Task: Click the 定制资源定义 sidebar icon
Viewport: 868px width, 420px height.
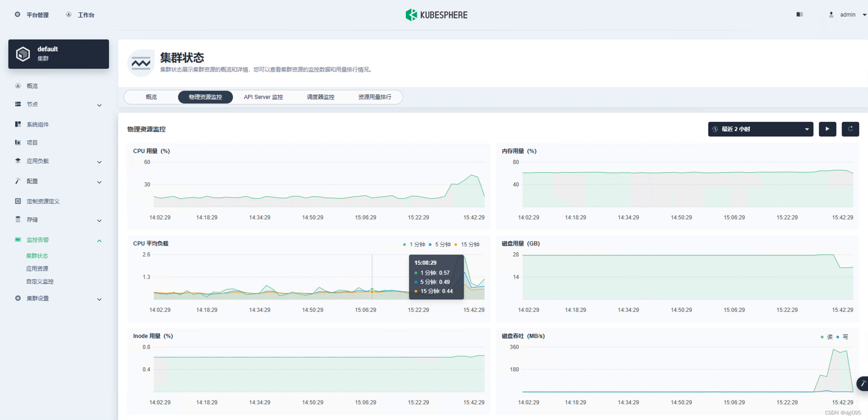Action: [x=18, y=201]
